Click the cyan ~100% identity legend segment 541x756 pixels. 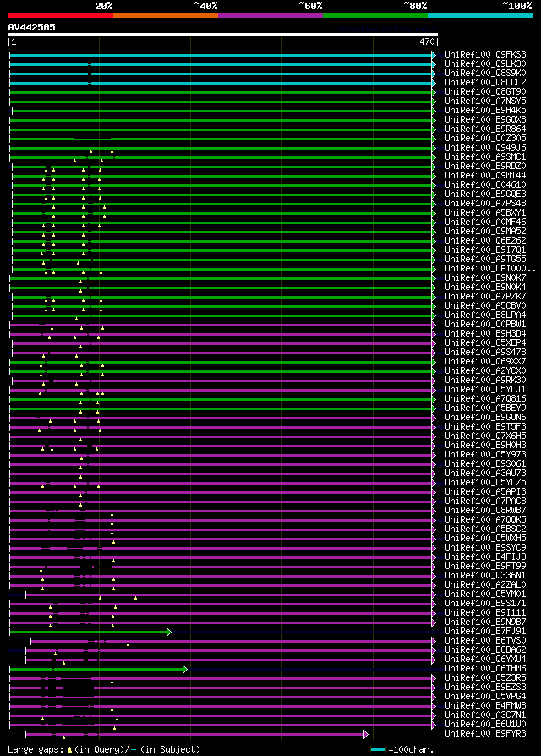pyautogui.click(x=480, y=15)
